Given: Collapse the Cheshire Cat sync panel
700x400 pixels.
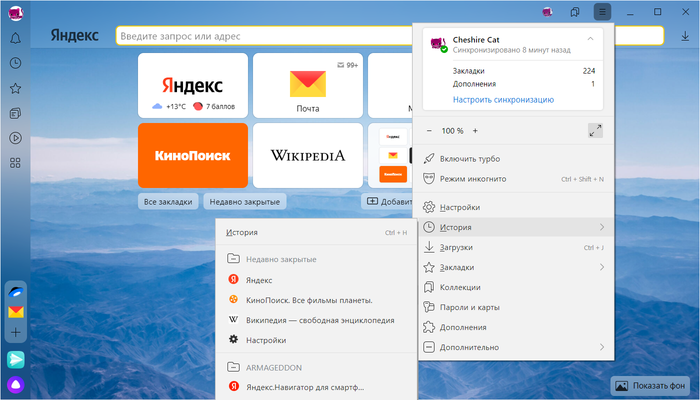Looking at the screenshot, I should pos(590,39).
